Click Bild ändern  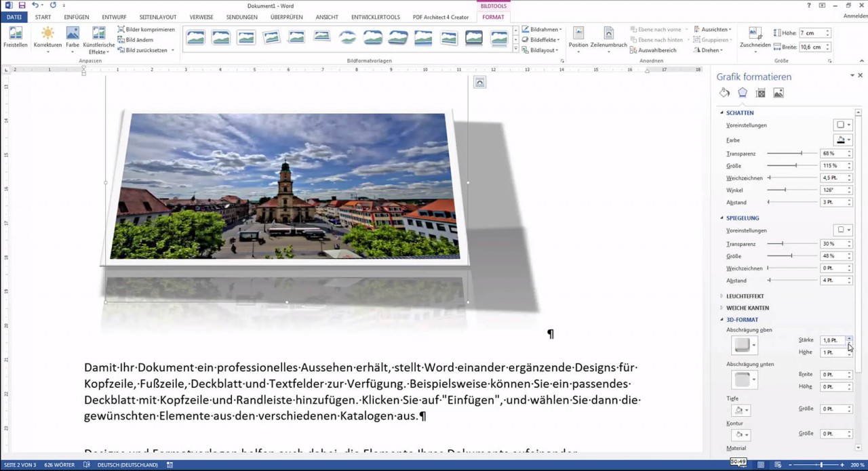coord(138,39)
